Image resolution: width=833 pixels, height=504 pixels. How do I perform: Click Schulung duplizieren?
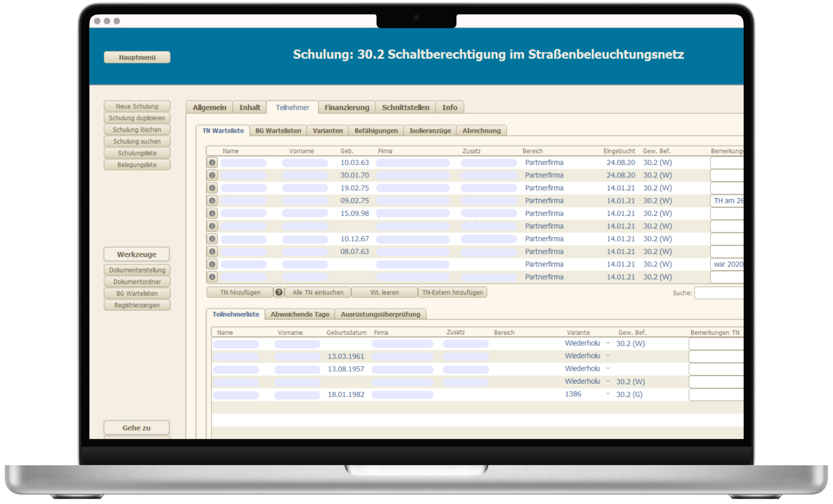(137, 118)
